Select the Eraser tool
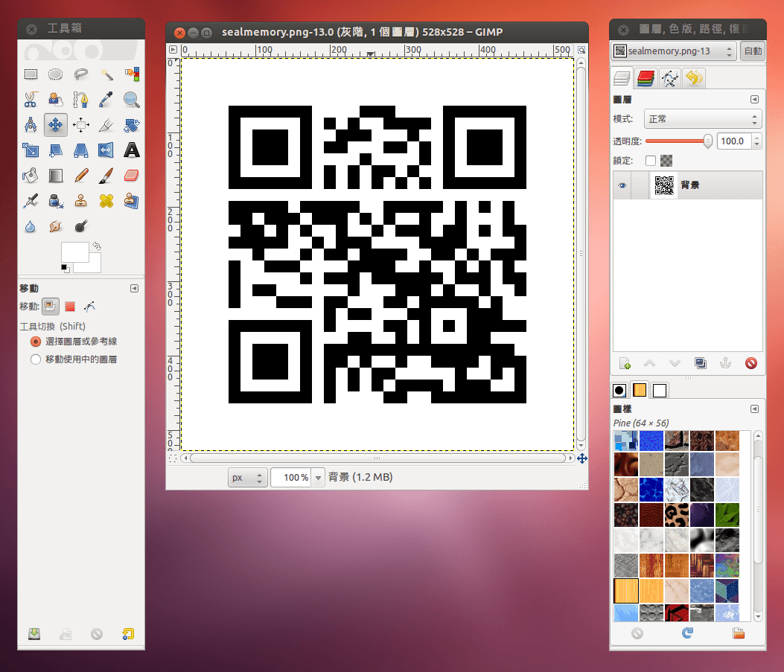784x672 pixels. [132, 176]
